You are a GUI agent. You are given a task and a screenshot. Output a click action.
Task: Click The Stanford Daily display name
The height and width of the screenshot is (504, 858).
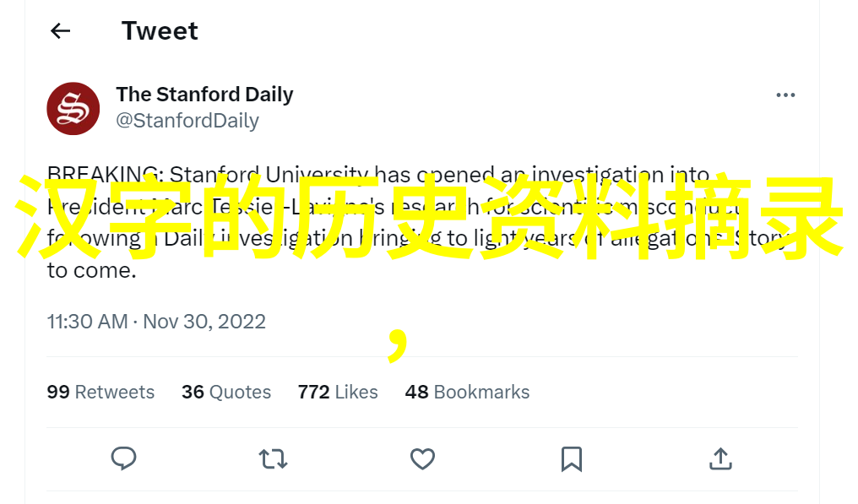pos(204,95)
